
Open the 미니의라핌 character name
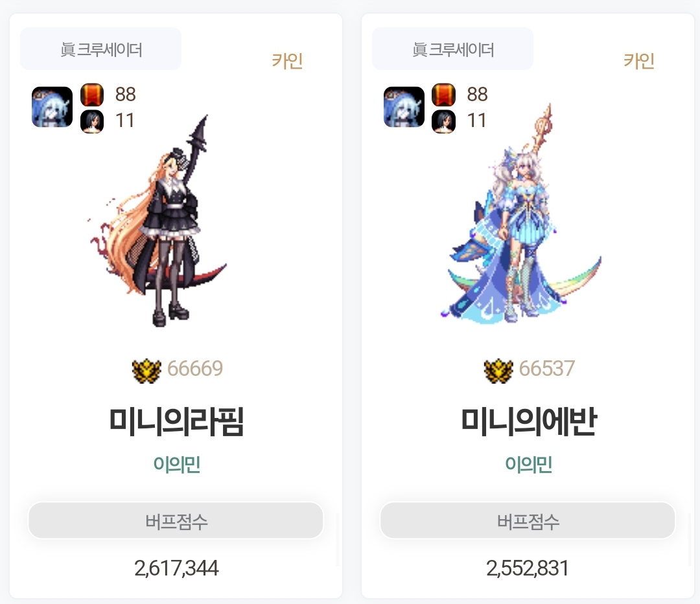pos(176,421)
